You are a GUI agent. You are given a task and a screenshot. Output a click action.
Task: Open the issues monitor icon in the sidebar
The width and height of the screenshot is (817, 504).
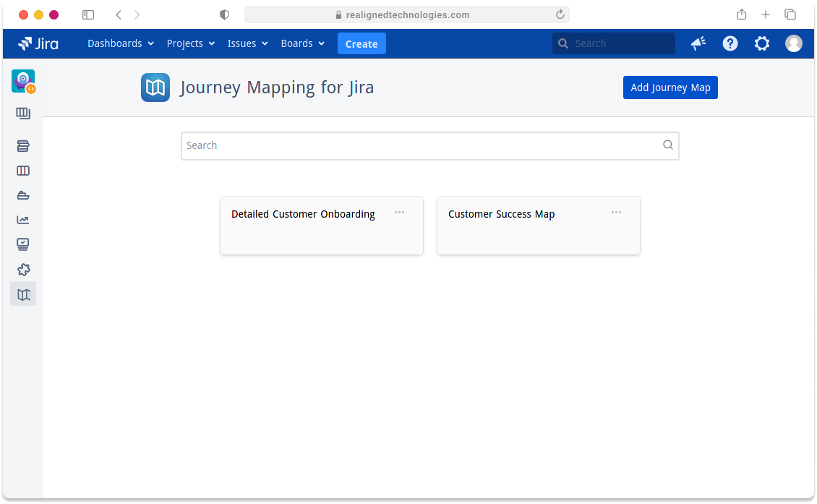tap(23, 244)
